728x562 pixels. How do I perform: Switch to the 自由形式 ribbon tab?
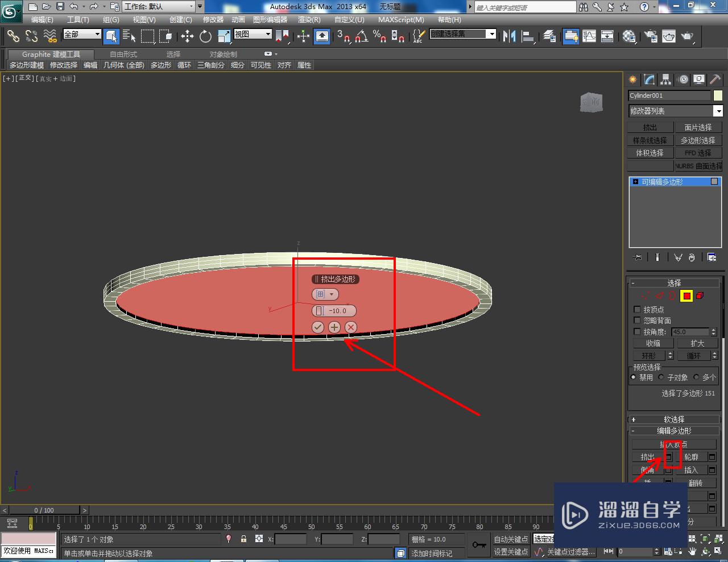(x=123, y=55)
